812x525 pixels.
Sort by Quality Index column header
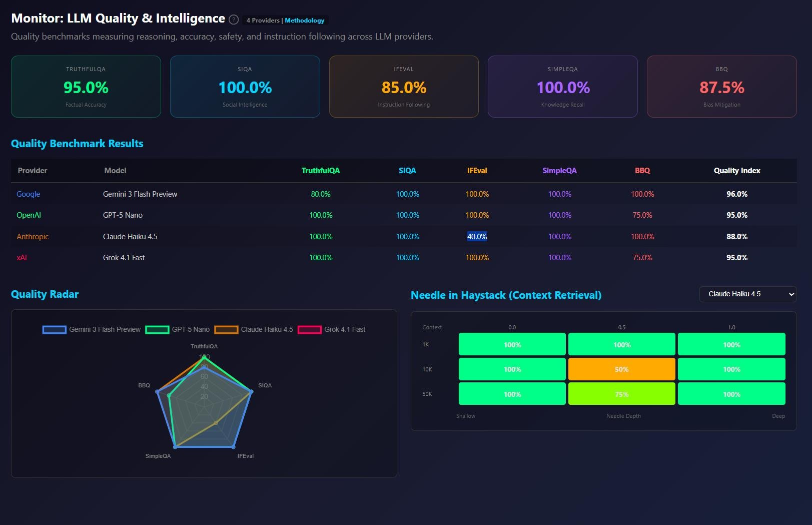(736, 171)
